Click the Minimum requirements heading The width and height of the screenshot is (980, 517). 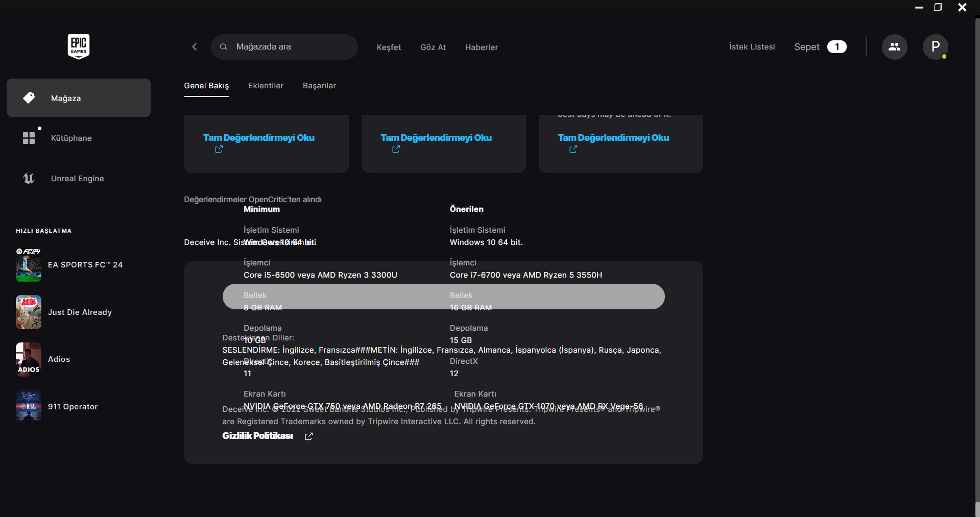tap(261, 209)
